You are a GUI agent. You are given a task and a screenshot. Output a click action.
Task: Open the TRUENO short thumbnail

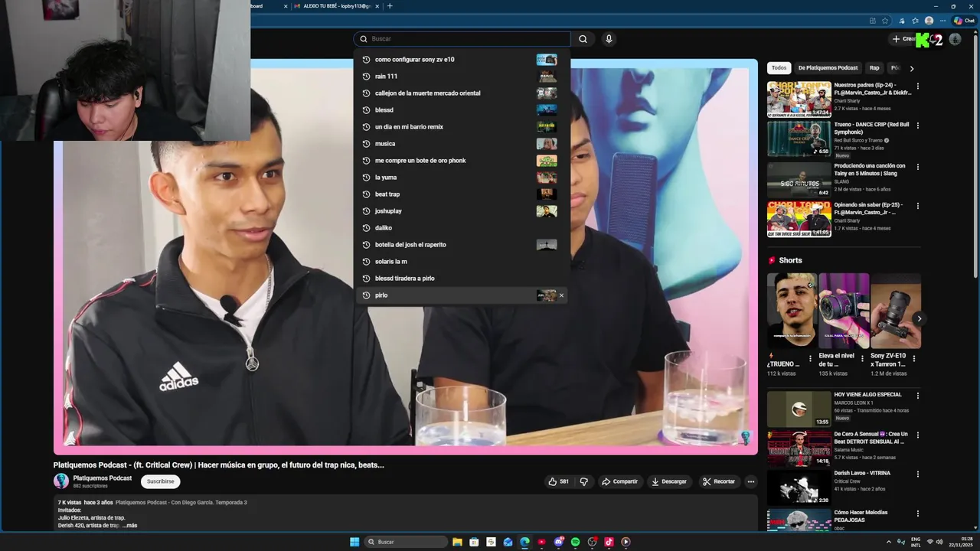[792, 311]
